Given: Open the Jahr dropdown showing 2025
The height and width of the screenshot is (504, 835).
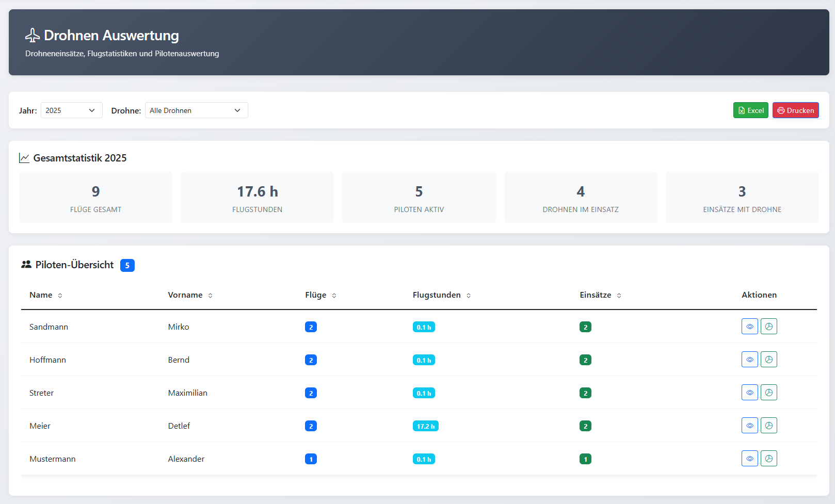Looking at the screenshot, I should (x=71, y=110).
